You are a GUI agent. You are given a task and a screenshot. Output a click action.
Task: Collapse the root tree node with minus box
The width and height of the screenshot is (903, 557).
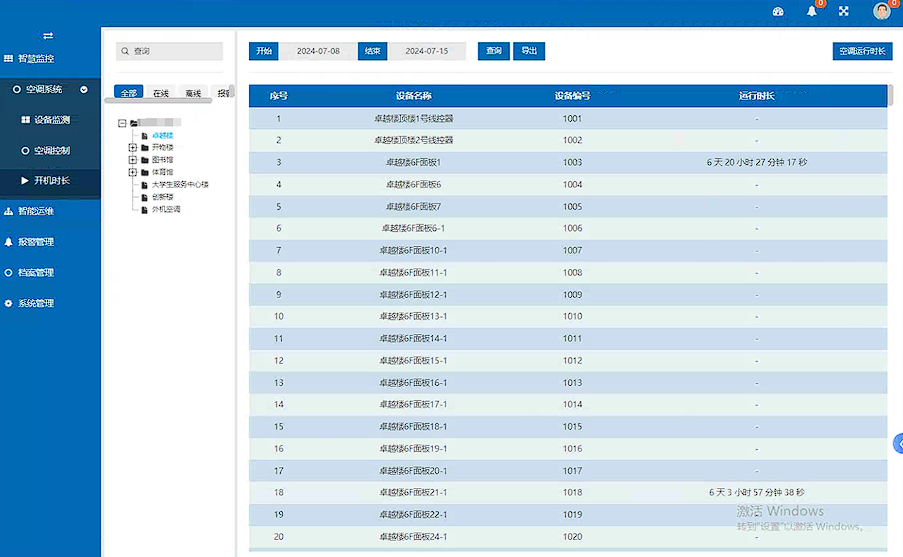[x=122, y=123]
